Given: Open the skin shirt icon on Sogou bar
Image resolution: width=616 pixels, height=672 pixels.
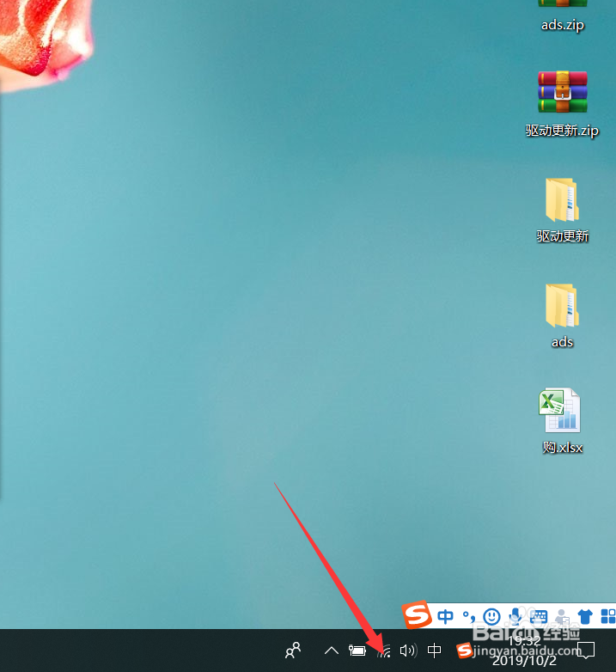Looking at the screenshot, I should tap(585, 617).
